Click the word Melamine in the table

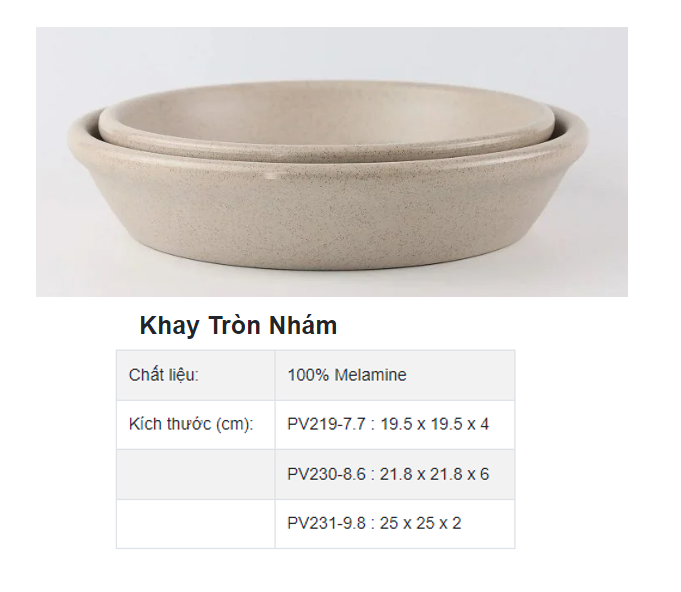pos(370,375)
